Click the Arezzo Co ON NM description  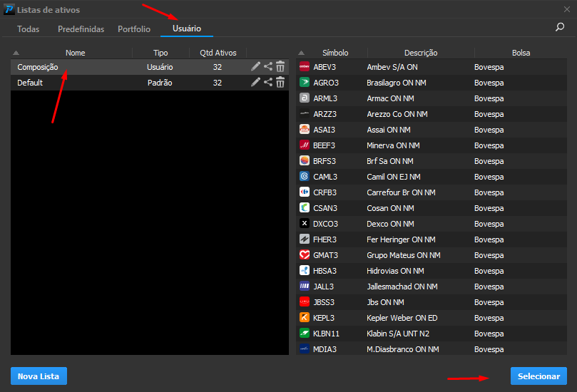tap(397, 114)
